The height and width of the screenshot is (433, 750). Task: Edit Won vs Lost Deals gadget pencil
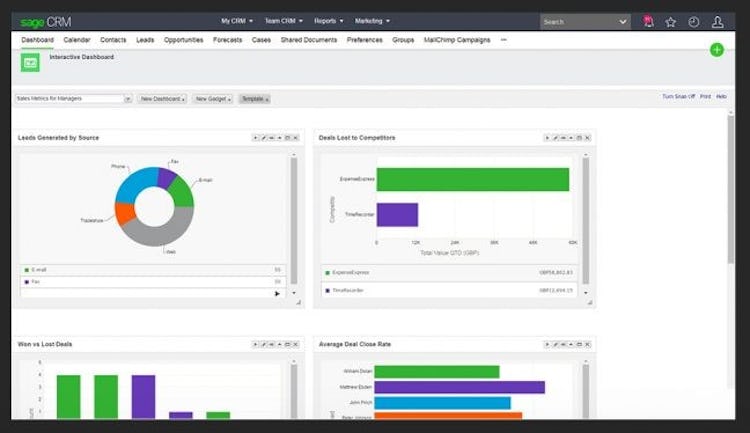point(264,344)
